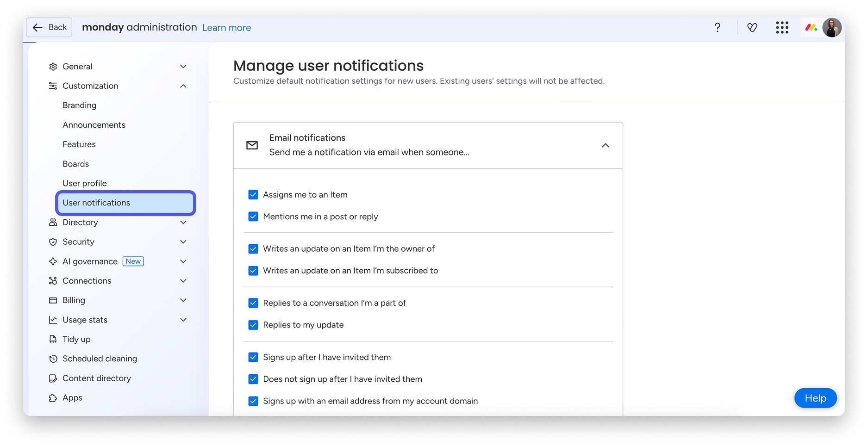Click the Directory people icon
Screen dimensions: 868x446
[x=53, y=223]
